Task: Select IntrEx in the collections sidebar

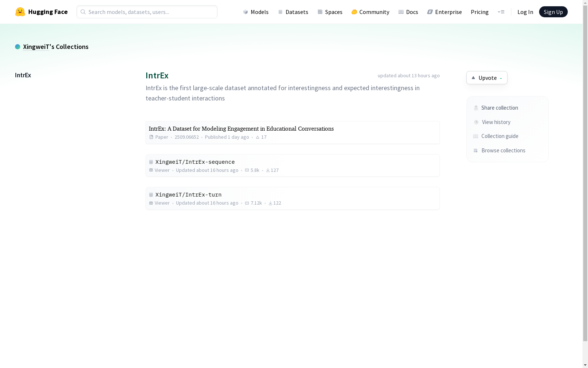Action: [23, 75]
